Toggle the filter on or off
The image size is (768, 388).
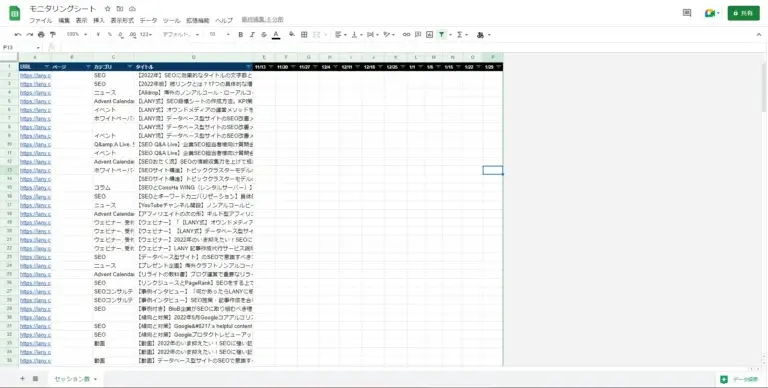[x=442, y=35]
